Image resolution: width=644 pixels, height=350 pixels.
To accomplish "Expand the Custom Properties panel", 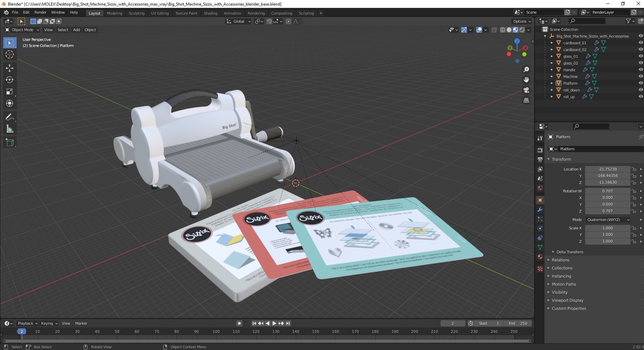I will [x=569, y=308].
